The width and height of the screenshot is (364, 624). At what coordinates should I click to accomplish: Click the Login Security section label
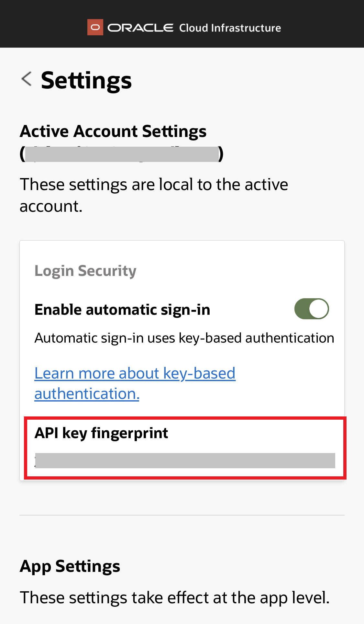click(85, 271)
